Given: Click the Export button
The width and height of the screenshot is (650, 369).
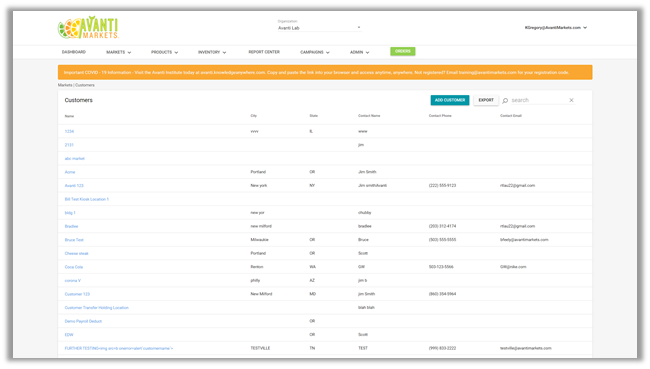Looking at the screenshot, I should pyautogui.click(x=486, y=100).
